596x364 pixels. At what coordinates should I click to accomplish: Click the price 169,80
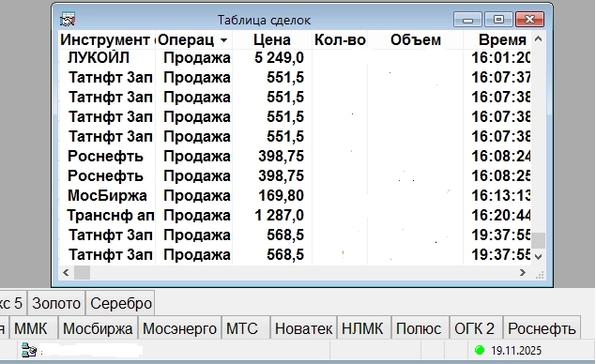281,196
